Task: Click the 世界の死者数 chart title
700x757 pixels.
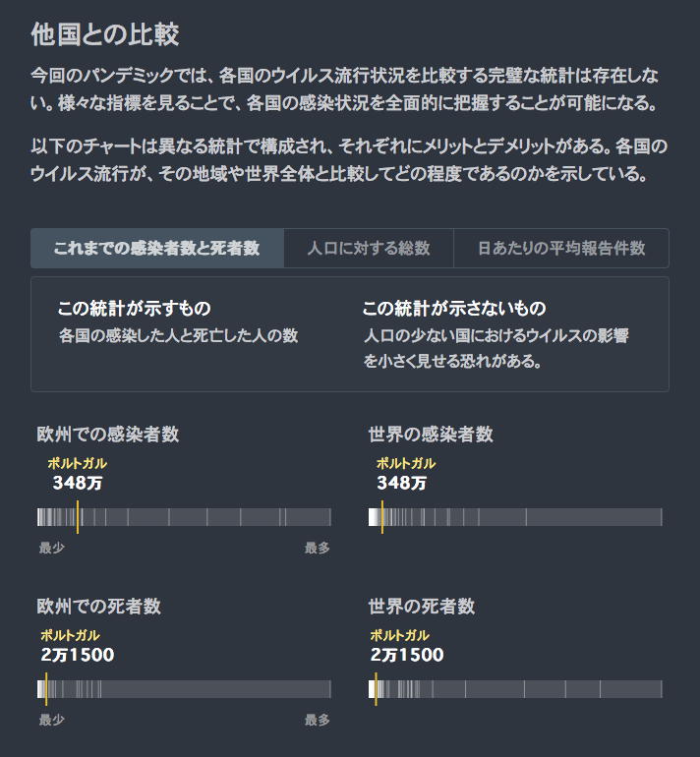Action: click(421, 607)
